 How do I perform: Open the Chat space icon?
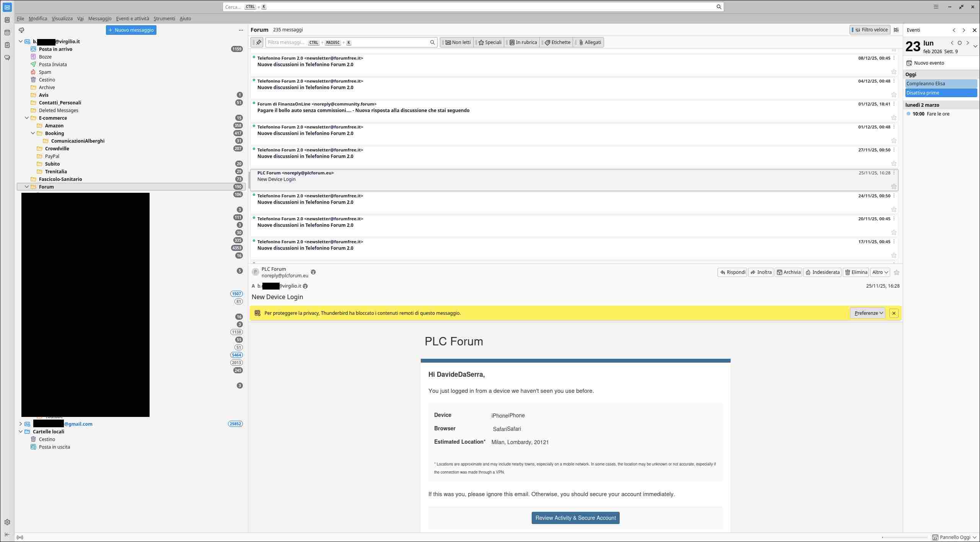(x=7, y=58)
